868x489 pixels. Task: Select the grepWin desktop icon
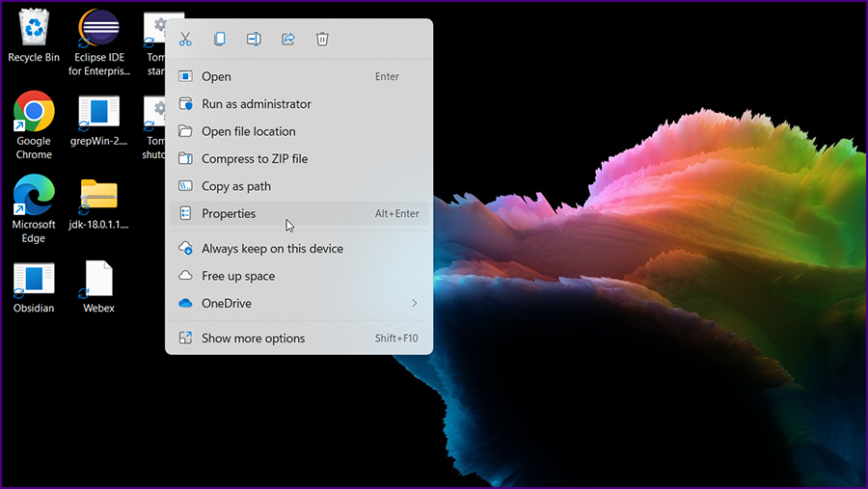(x=98, y=114)
